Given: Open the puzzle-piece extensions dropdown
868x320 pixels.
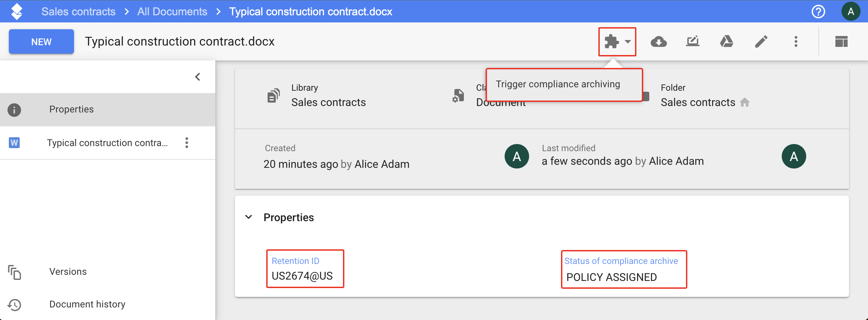Looking at the screenshot, I should click(617, 42).
